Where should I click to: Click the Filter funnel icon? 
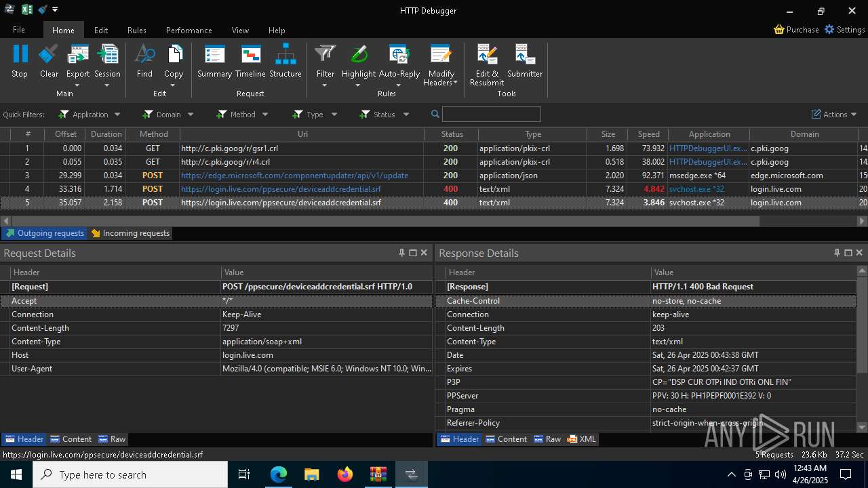pyautogui.click(x=325, y=54)
